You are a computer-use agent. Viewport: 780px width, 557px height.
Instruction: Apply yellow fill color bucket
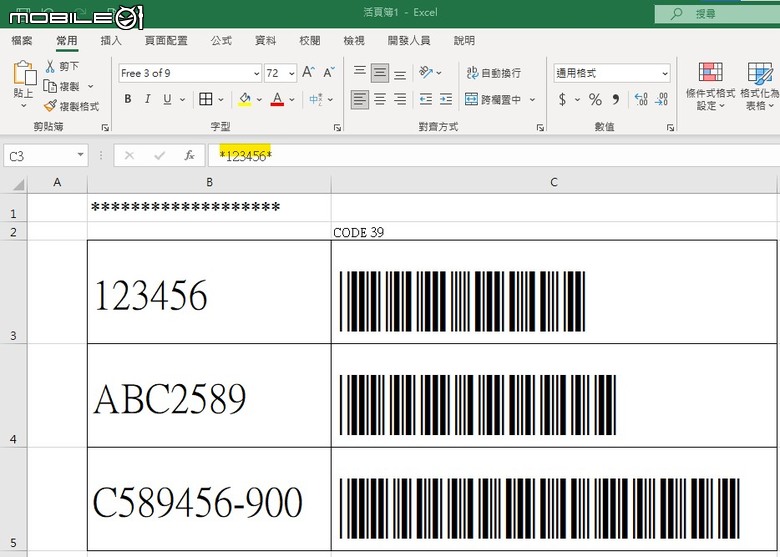(245, 99)
